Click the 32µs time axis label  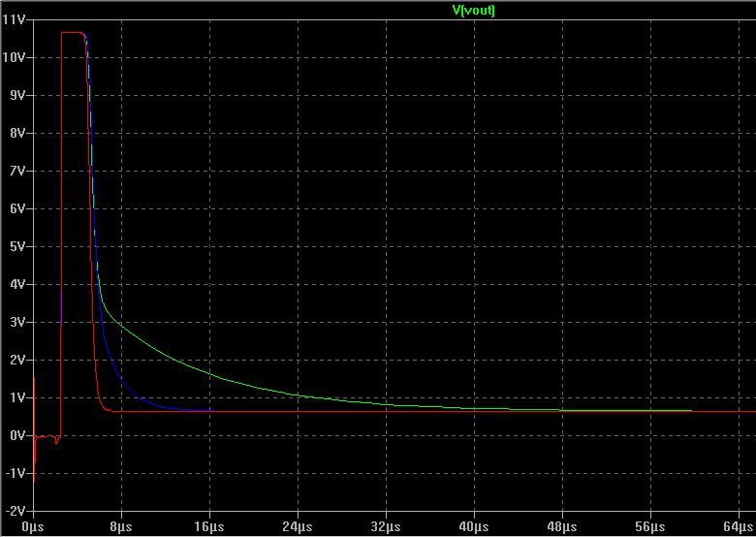tap(386, 526)
